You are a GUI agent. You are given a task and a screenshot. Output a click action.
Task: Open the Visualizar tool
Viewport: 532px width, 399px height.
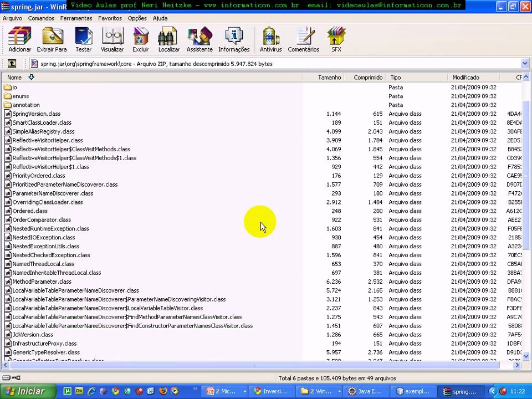point(112,39)
